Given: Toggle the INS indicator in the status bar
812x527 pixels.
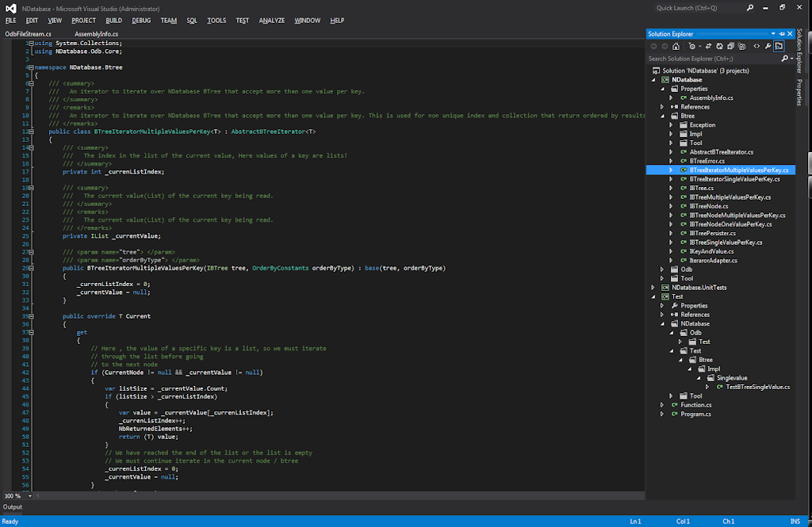Looking at the screenshot, I should (x=797, y=521).
